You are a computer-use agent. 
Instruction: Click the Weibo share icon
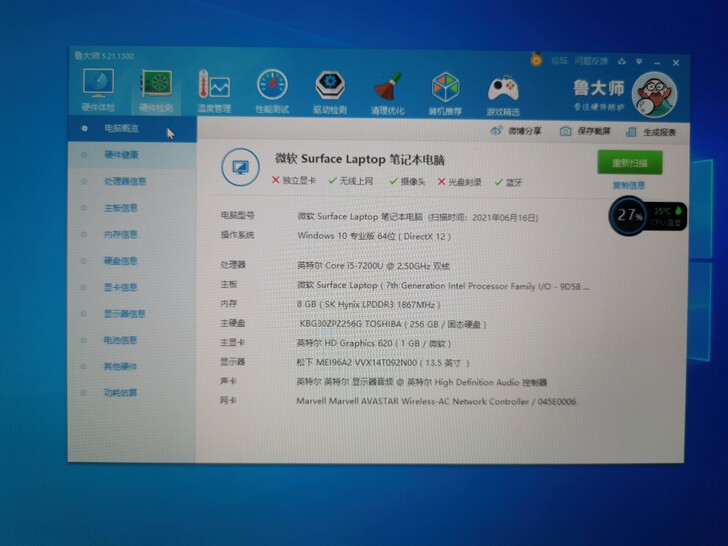point(496,131)
